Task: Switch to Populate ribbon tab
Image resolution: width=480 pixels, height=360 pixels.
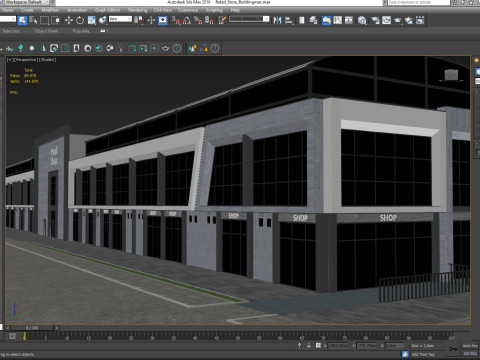Action: pyautogui.click(x=81, y=31)
